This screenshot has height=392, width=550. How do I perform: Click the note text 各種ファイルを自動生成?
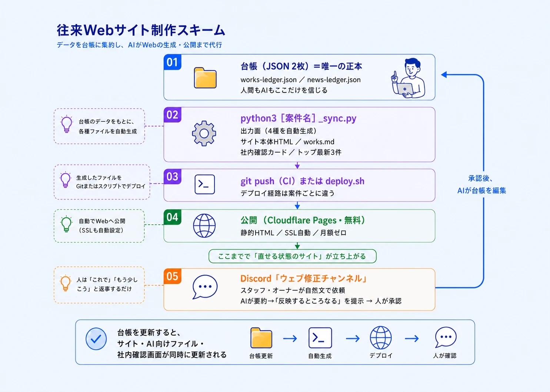(108, 131)
